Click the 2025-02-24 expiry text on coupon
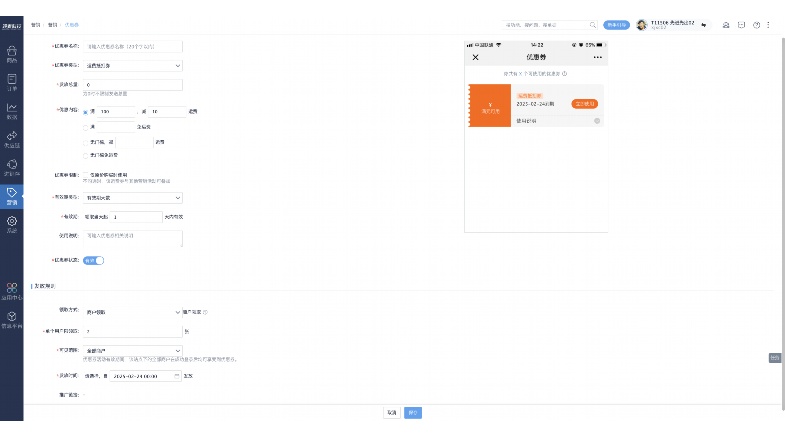 pyautogui.click(x=535, y=104)
